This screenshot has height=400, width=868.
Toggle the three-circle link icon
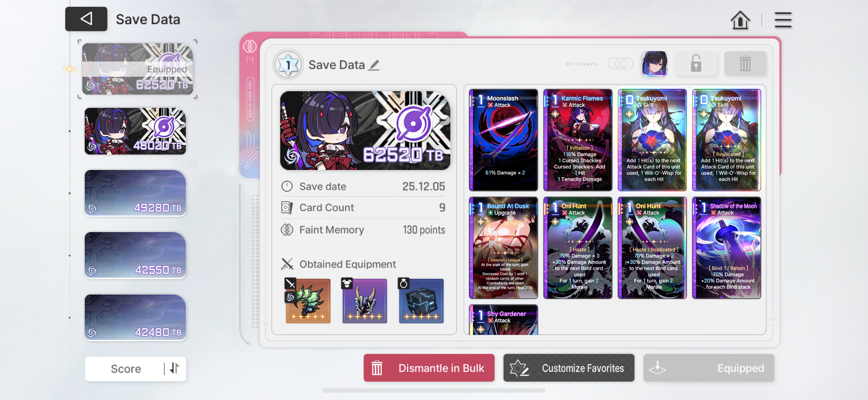(620, 63)
